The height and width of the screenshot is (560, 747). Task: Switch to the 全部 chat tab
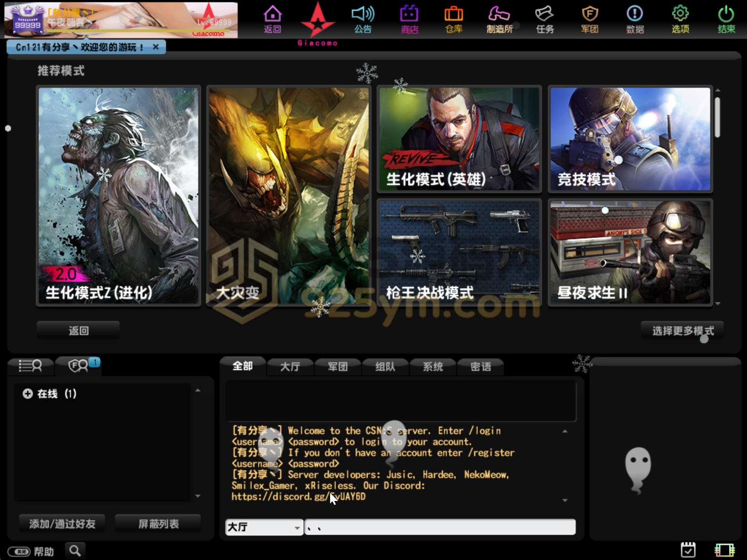[243, 366]
